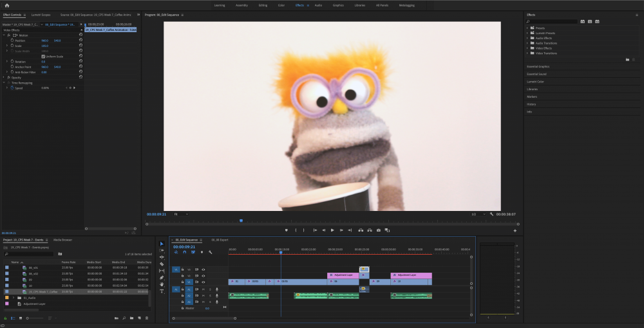Screen dimensions: 644x328
Task: Expand Video Transitions folder in Effects
Action: [527, 53]
